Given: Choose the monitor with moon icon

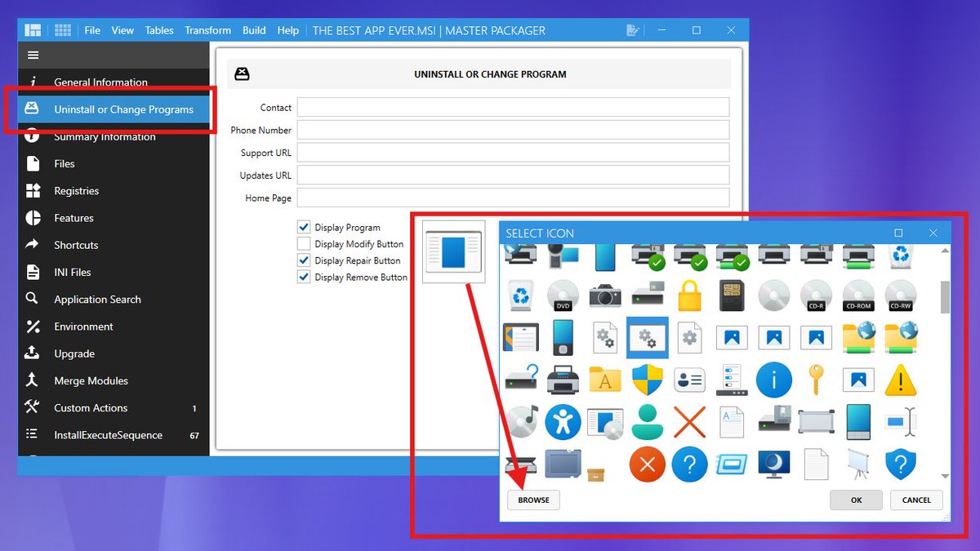Looking at the screenshot, I should point(773,464).
